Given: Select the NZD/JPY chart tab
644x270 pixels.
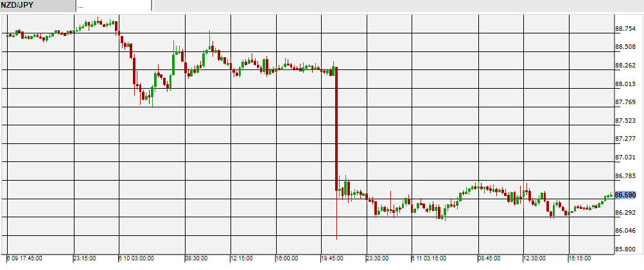Looking at the screenshot, I should 37,6.
